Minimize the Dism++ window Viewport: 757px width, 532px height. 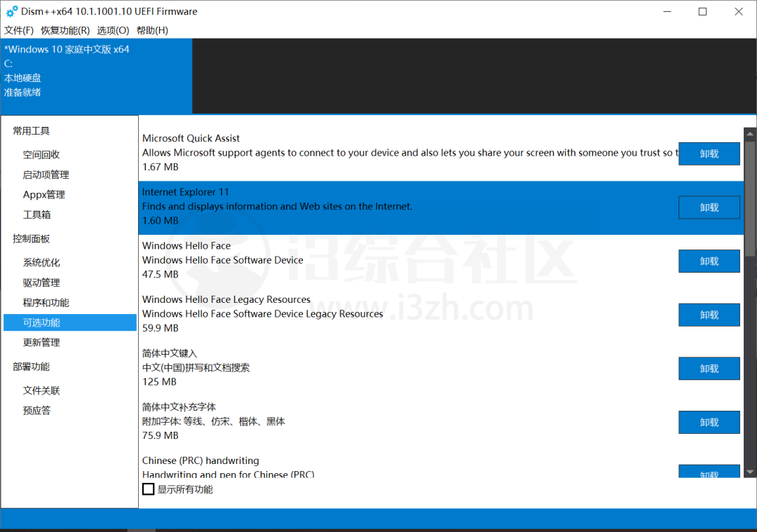pyautogui.click(x=667, y=12)
